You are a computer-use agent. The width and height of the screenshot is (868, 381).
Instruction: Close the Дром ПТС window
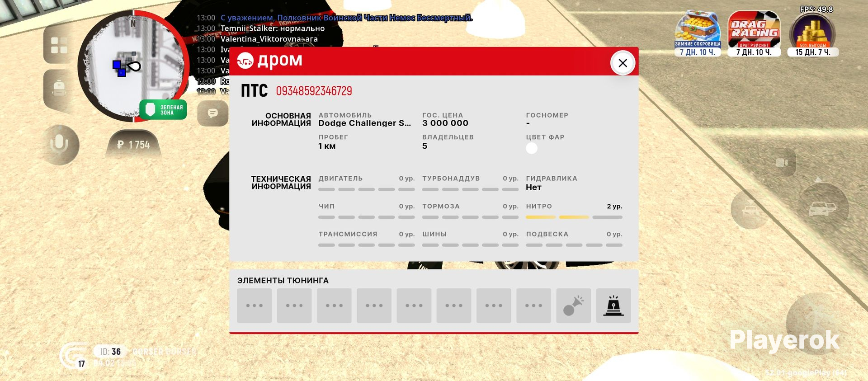pos(623,63)
